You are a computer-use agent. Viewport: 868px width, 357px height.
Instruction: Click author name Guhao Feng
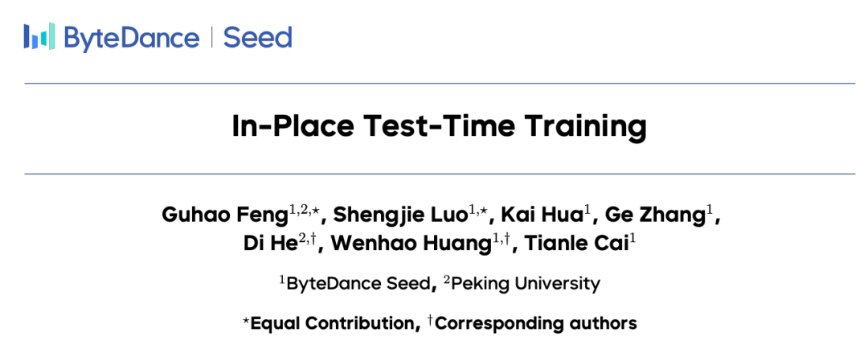pyautogui.click(x=205, y=215)
